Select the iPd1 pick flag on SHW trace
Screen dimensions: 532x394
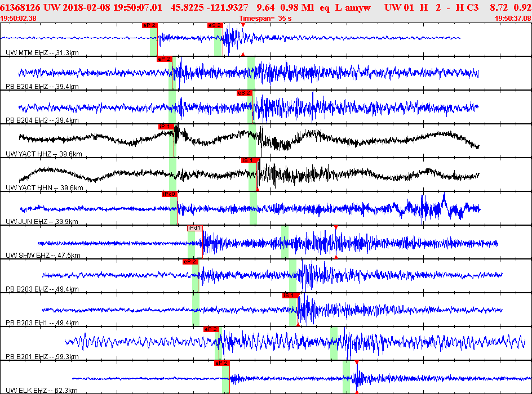195,228
